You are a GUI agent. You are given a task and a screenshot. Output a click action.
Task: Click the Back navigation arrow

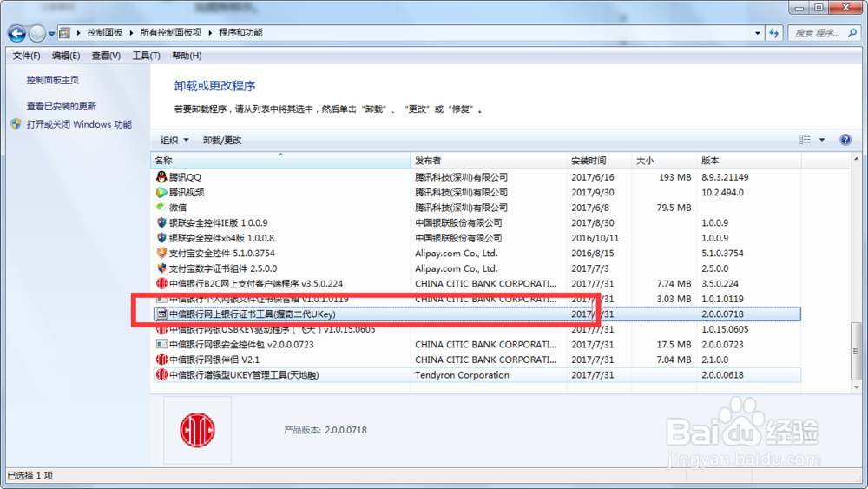tap(16, 34)
